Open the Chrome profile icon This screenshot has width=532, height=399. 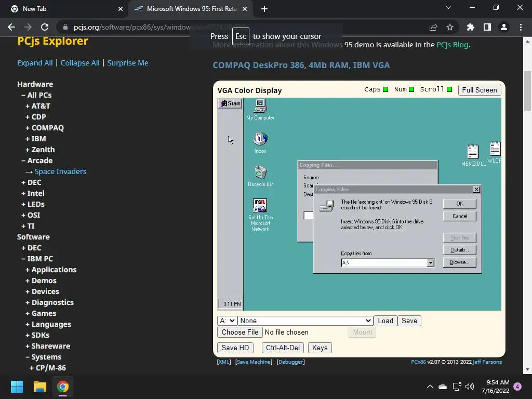pyautogui.click(x=504, y=27)
